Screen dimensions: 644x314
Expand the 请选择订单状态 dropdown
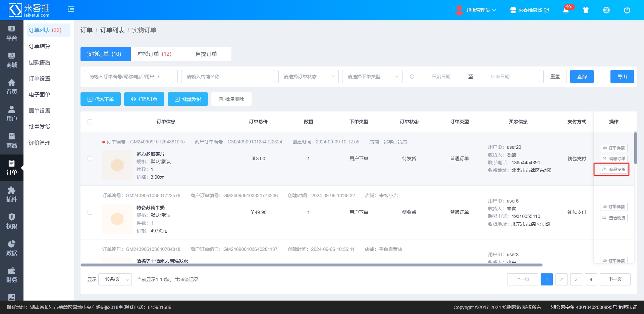point(308,77)
